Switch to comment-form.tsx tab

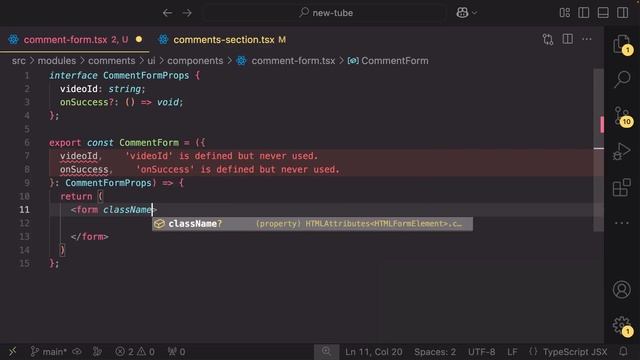tap(76, 40)
